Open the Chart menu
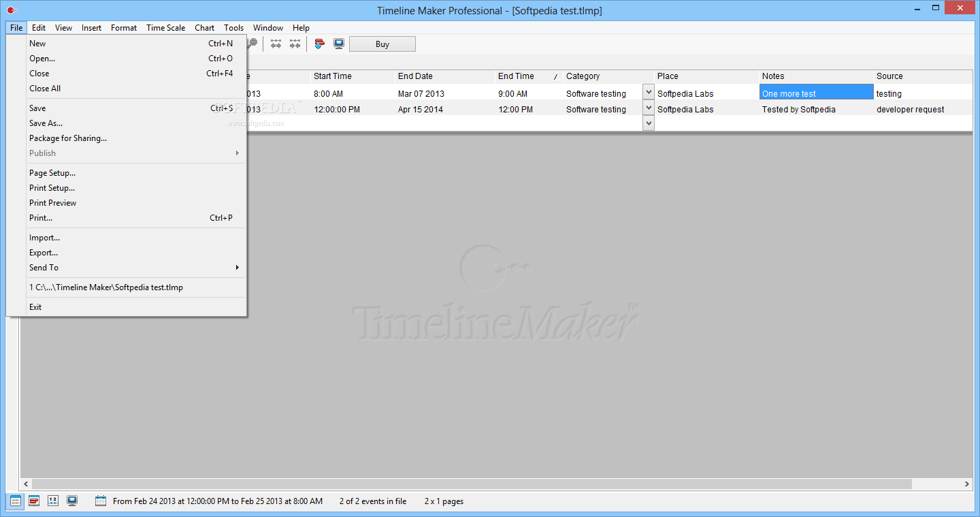980x517 pixels. click(204, 28)
